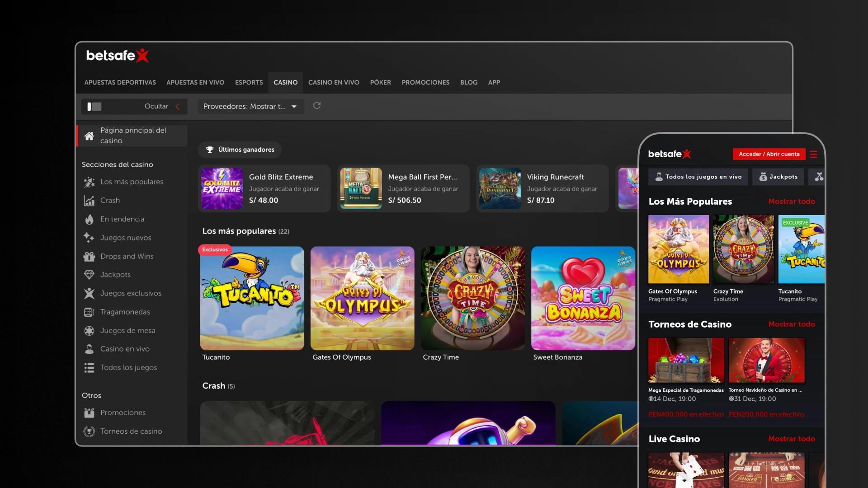Open the Mega Ball First Person winner card

(403, 188)
